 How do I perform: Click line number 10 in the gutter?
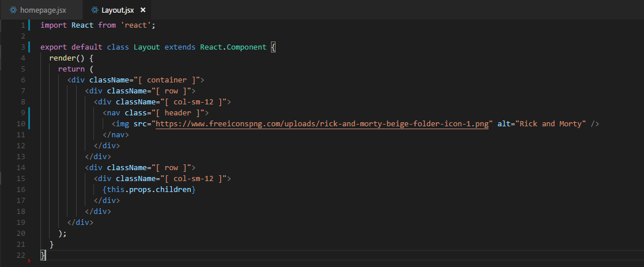point(21,123)
